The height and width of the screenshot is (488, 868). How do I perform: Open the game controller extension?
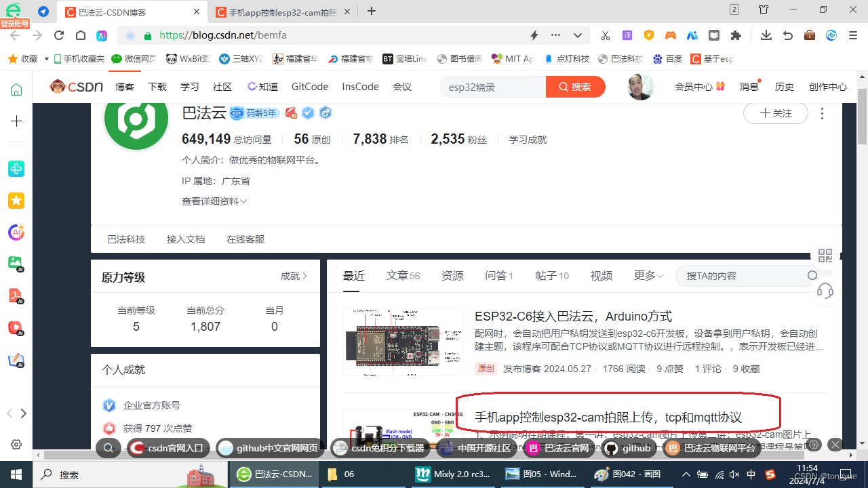670,35
